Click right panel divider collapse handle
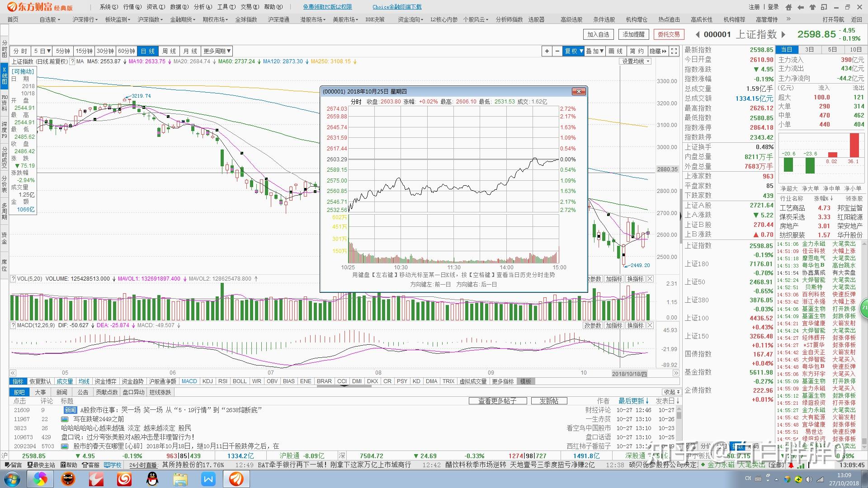 pos(681,217)
